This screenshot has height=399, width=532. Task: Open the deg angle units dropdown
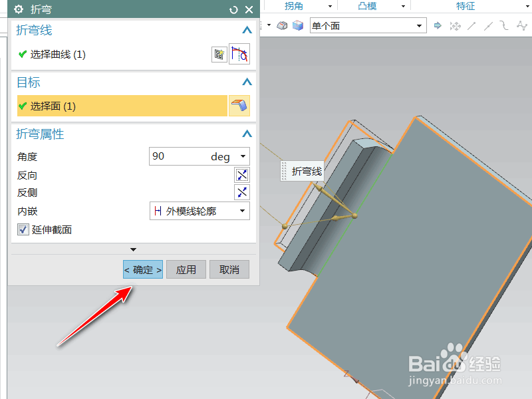[243, 156]
